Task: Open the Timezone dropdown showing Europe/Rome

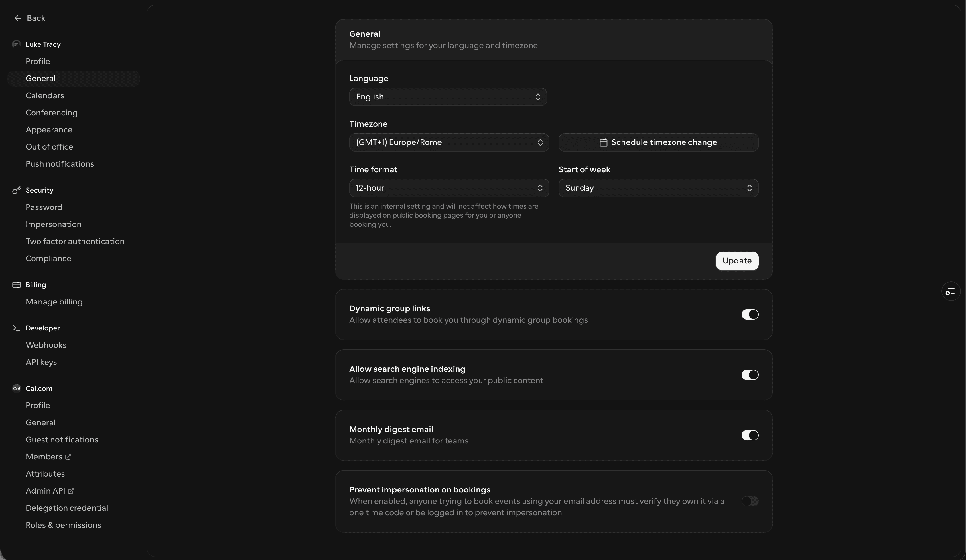Action: pyautogui.click(x=448, y=142)
